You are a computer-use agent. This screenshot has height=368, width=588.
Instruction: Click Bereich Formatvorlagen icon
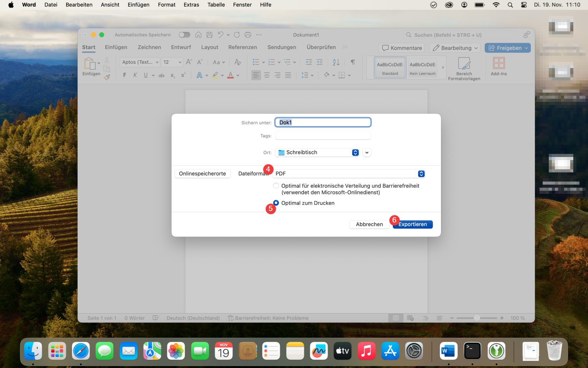(464, 69)
